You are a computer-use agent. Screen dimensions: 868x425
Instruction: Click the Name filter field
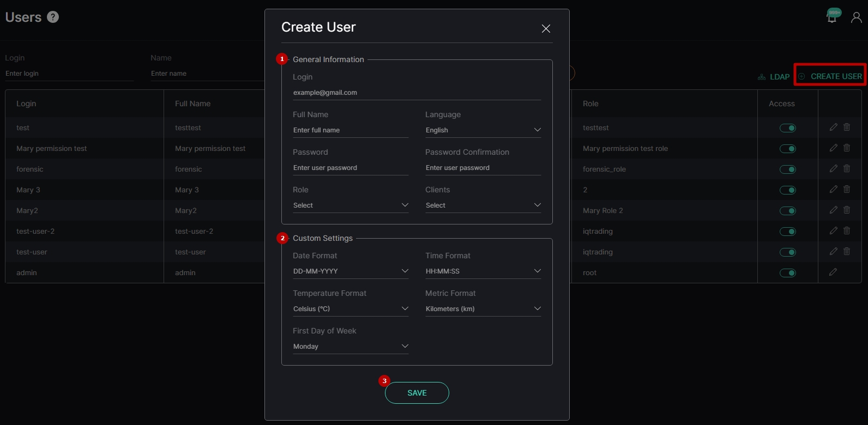(207, 74)
